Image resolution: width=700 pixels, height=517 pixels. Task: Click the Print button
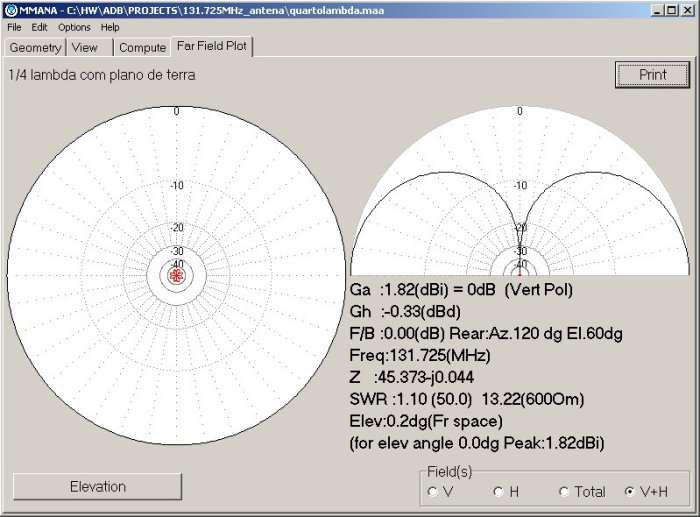(652, 75)
